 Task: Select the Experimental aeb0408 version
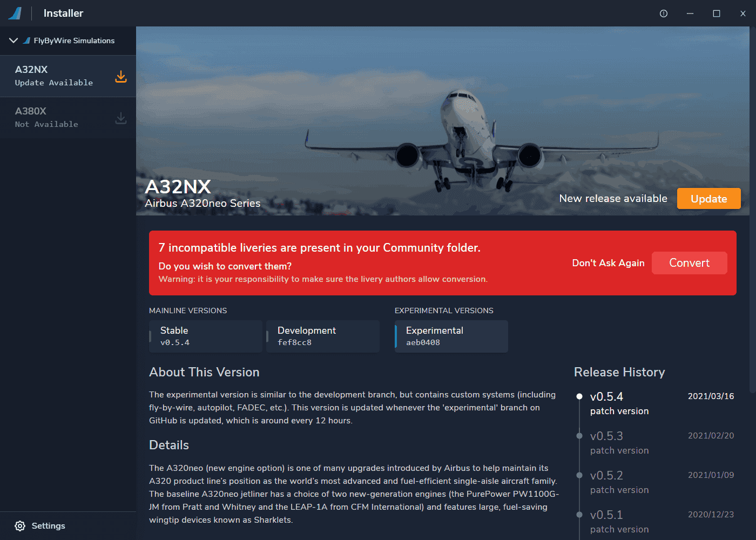(x=451, y=336)
